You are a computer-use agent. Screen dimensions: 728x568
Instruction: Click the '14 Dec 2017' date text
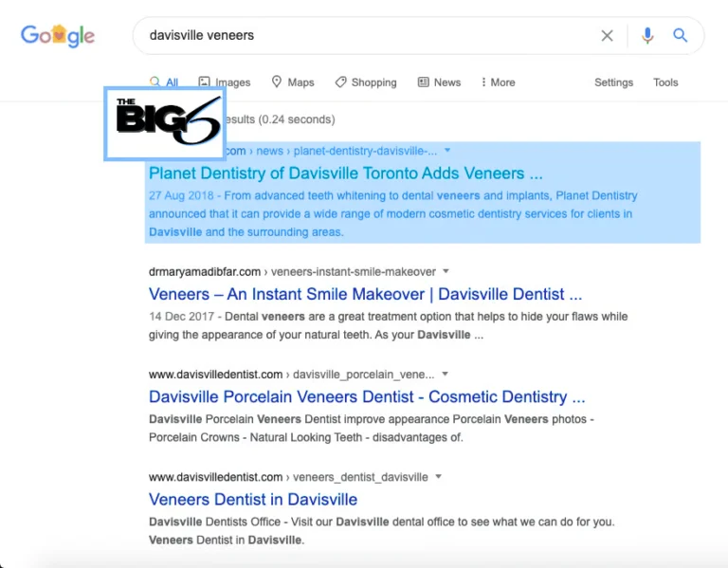click(182, 317)
